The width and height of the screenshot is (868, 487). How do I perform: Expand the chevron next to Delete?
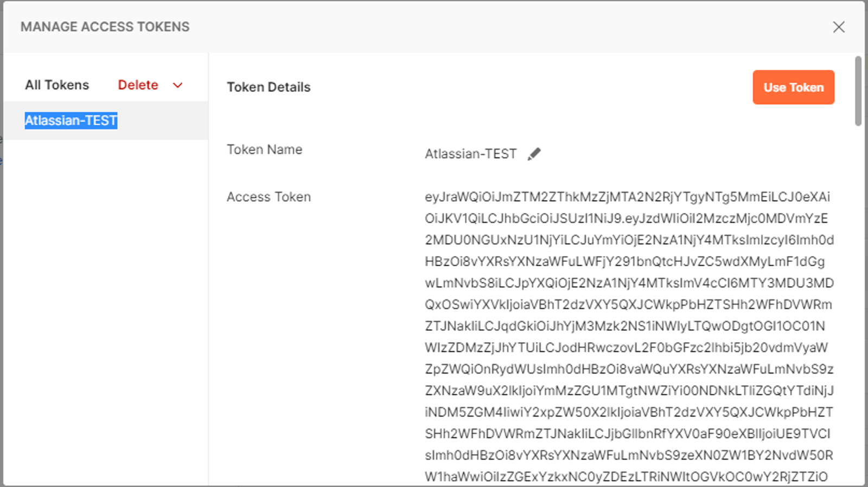[177, 85]
